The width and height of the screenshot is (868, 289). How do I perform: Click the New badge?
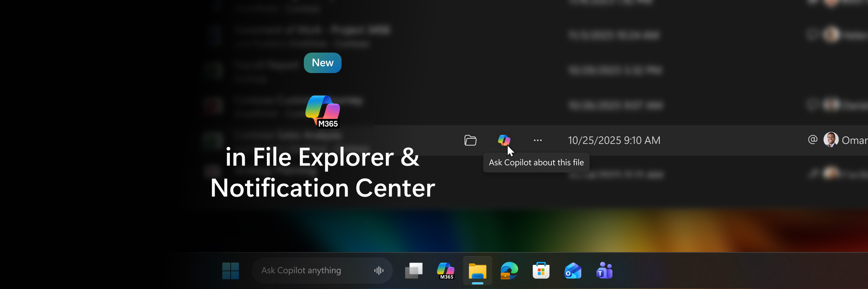(x=323, y=63)
